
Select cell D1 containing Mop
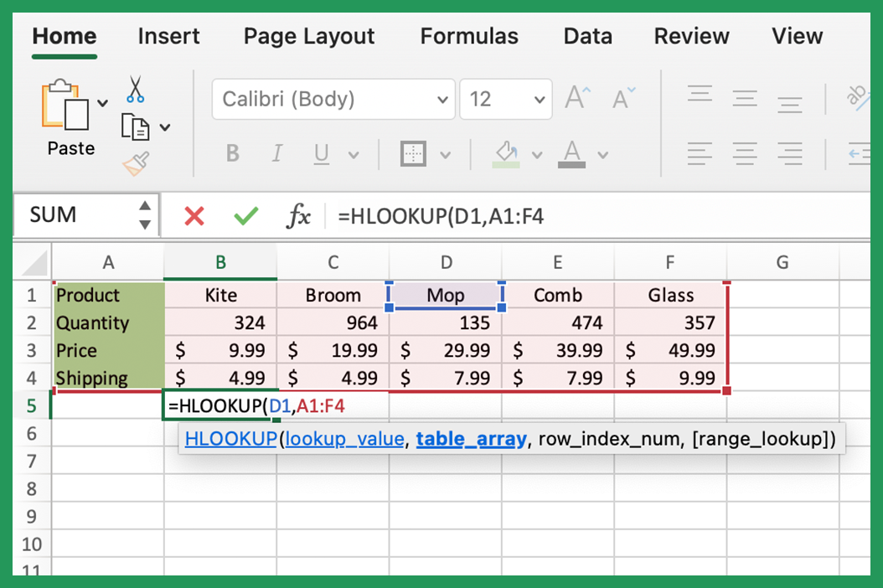tap(446, 295)
